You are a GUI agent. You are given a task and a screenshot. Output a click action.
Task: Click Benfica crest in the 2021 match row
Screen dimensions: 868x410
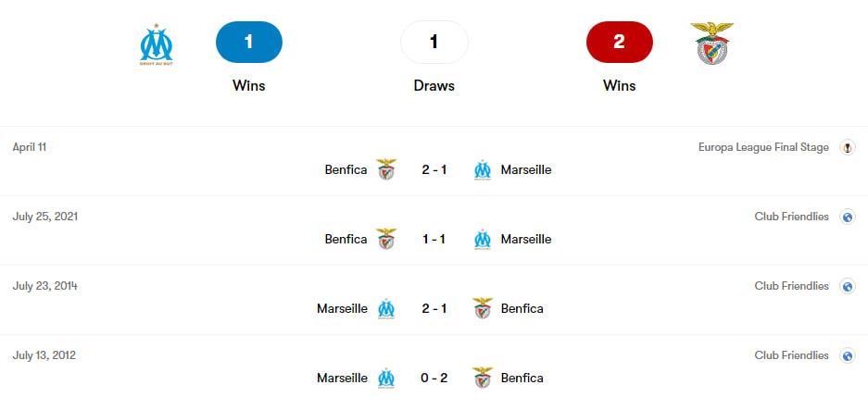coord(386,239)
